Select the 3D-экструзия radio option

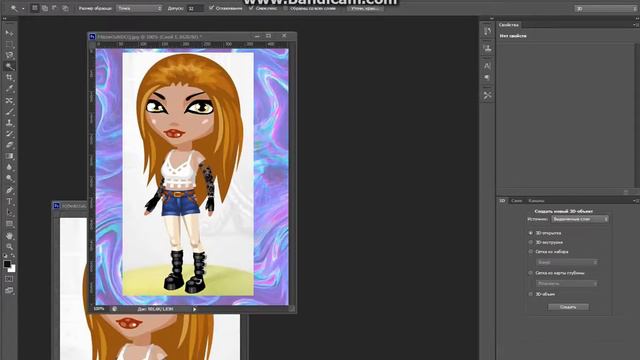(x=531, y=242)
